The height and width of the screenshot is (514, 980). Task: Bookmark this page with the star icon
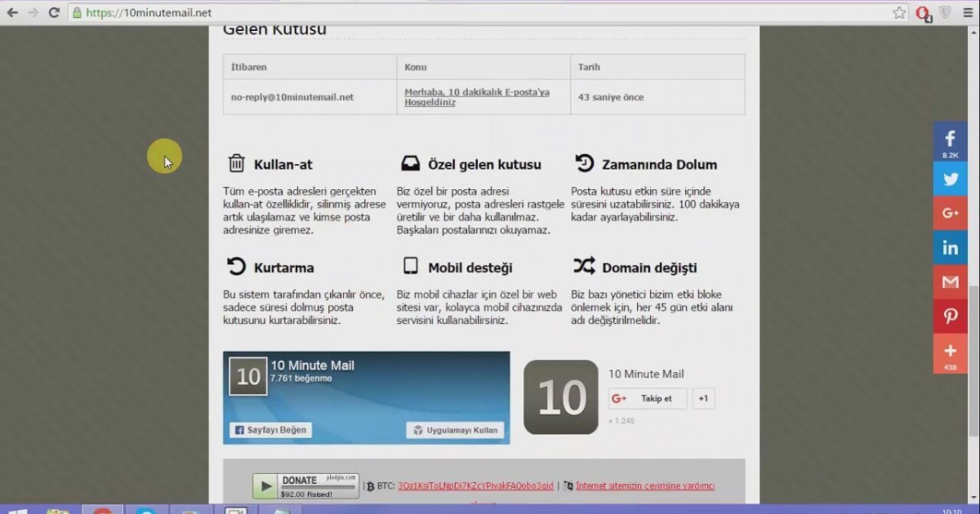point(899,12)
